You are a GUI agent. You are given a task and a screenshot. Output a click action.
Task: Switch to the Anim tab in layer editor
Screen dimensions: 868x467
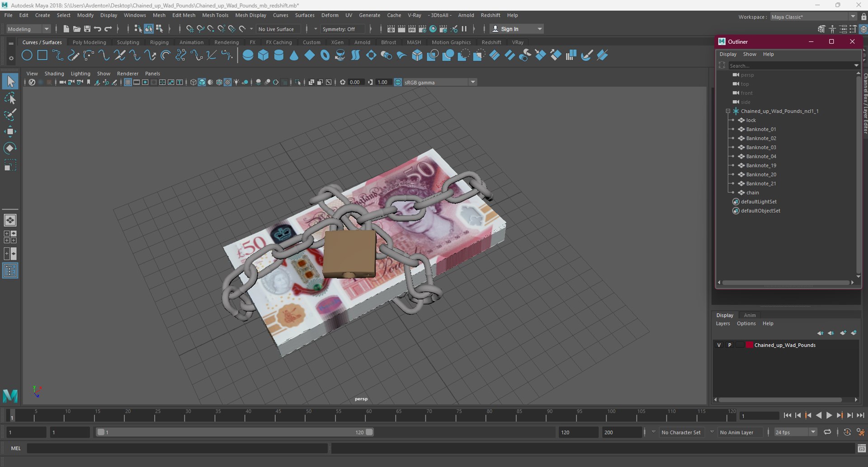[750, 315]
